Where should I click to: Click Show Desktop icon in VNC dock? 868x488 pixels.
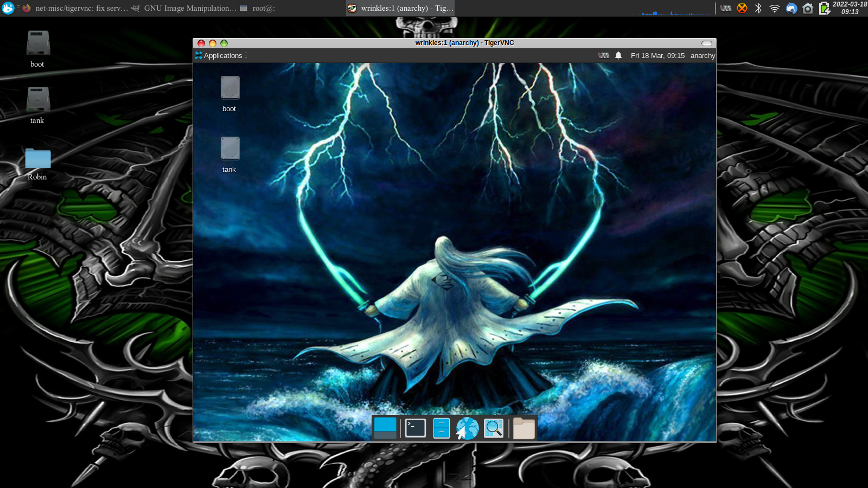[385, 428]
